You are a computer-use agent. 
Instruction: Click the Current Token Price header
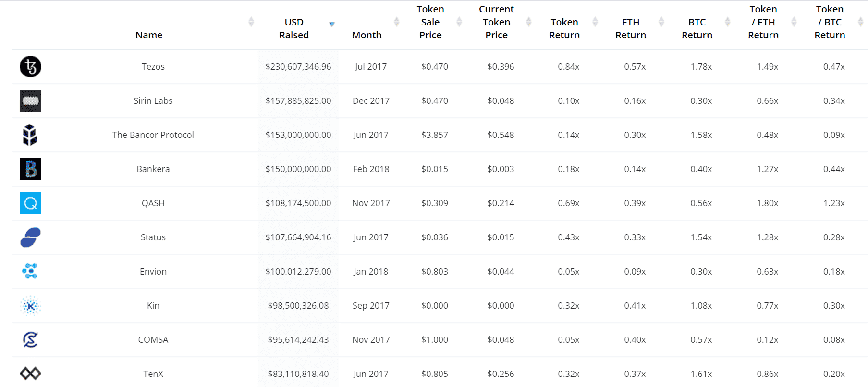coord(496,22)
